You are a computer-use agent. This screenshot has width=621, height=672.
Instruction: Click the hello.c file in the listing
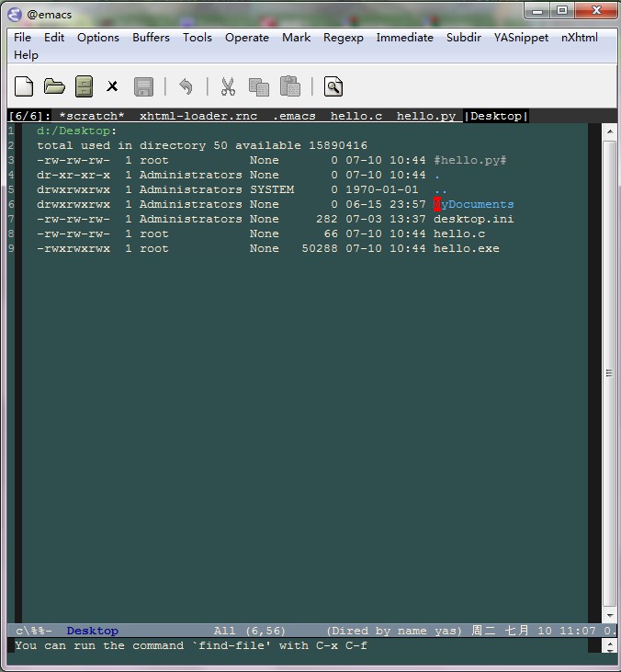tap(459, 233)
